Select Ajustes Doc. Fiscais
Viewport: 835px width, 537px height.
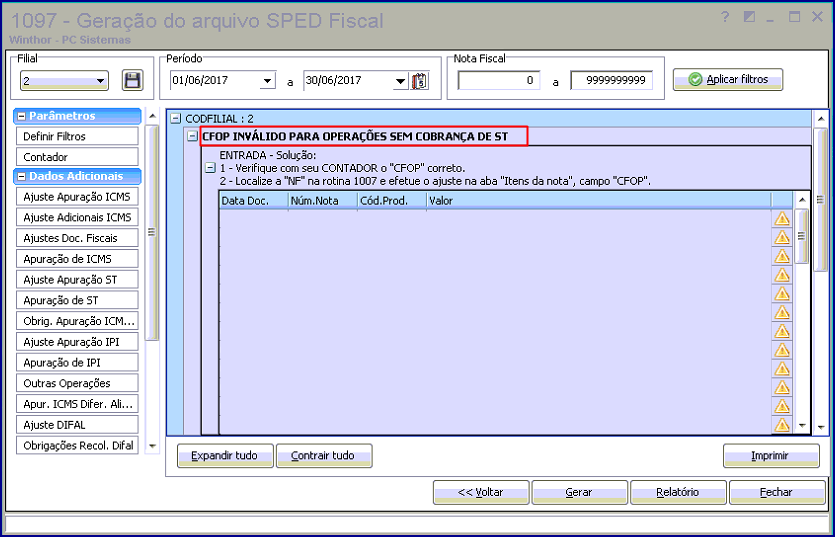coord(77,238)
